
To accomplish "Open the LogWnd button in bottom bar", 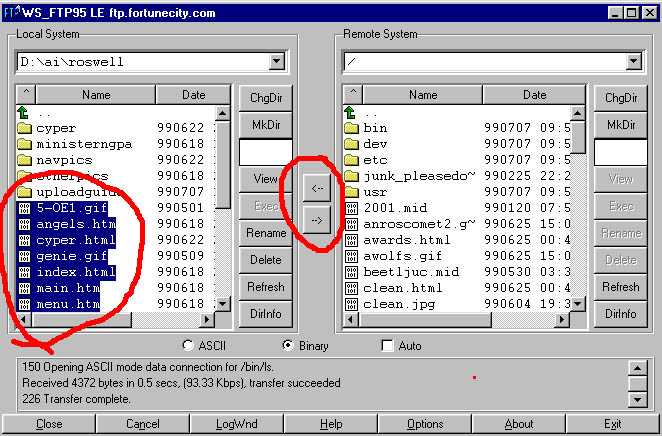I will [236, 424].
